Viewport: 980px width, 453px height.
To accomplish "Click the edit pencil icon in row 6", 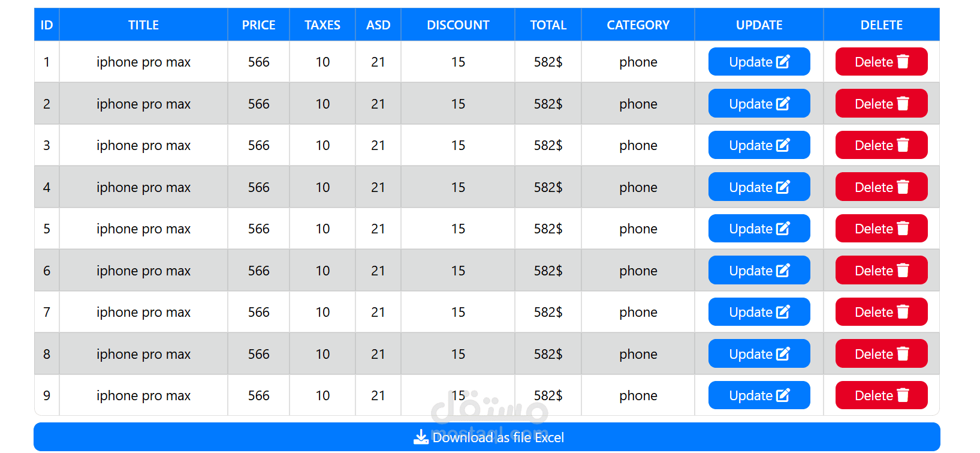I will tap(783, 271).
